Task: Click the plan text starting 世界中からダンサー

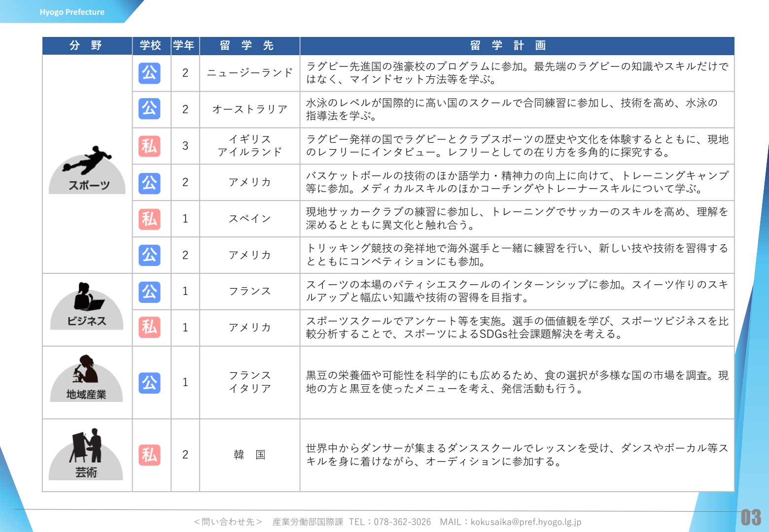Action: [517, 455]
